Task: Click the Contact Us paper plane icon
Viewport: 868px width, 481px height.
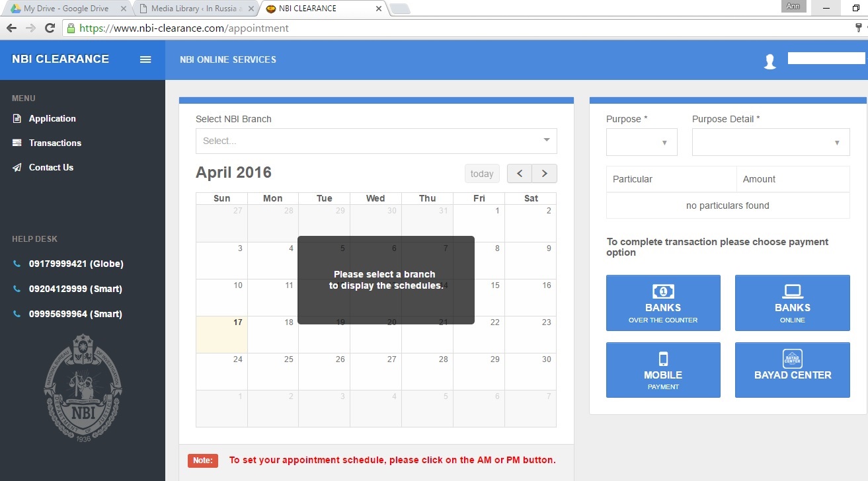Action: pos(17,168)
